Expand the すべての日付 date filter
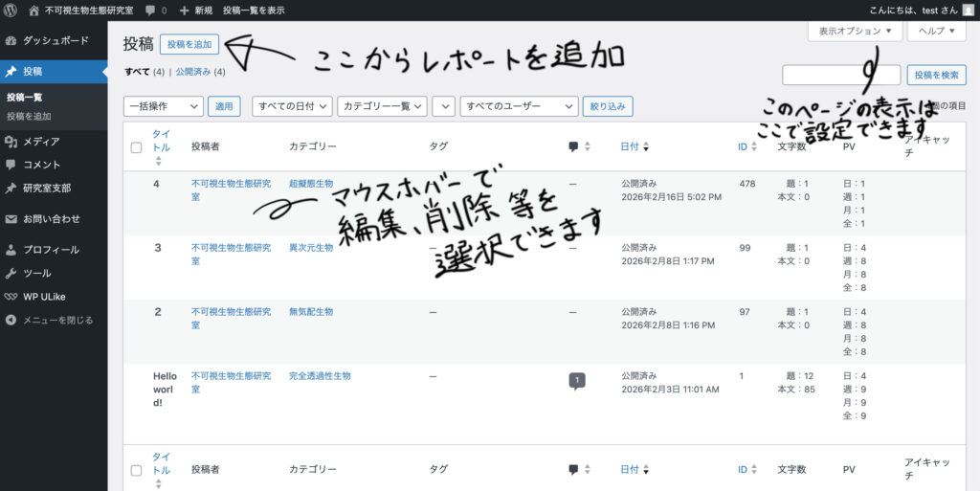This screenshot has height=491, width=980. click(x=292, y=106)
